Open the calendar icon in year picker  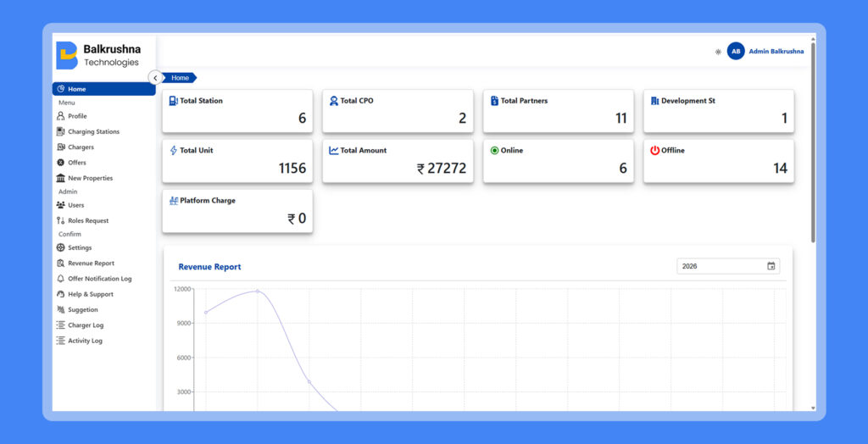771,266
